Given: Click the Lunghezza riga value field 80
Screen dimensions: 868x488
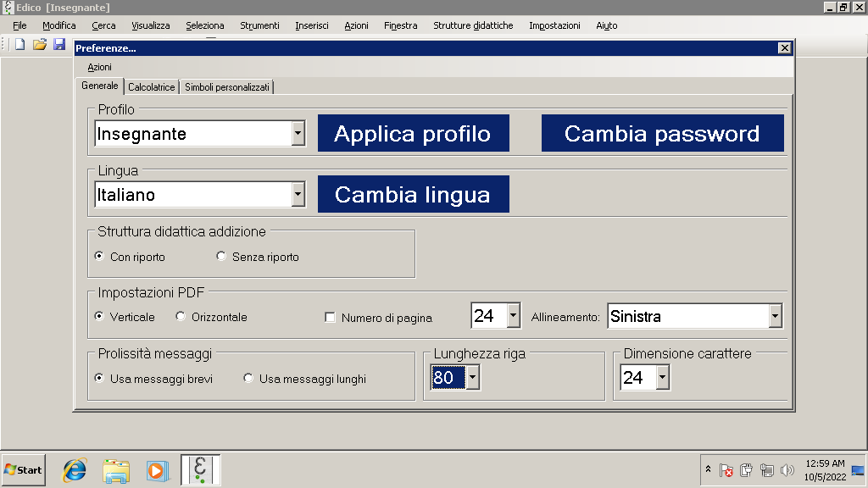Looking at the screenshot, I should click(x=448, y=377).
